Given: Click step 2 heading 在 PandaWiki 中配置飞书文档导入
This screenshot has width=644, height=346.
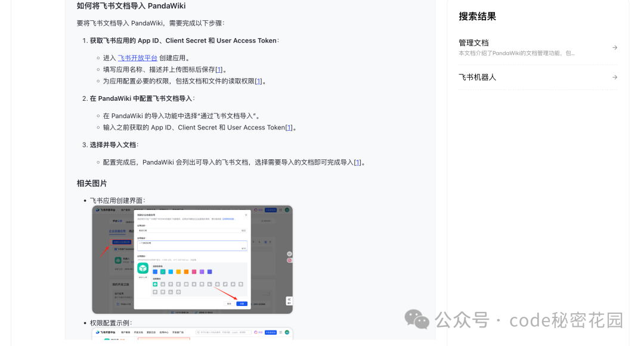Looking at the screenshot, I should click(142, 98).
